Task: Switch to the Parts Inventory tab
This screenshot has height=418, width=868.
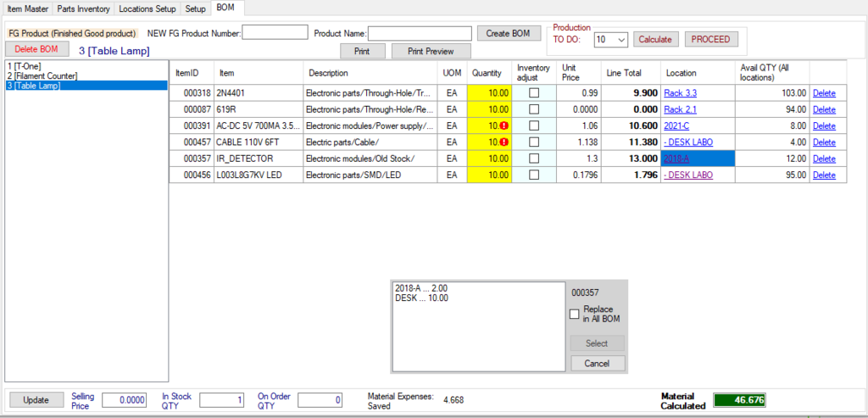Action: pos(84,9)
